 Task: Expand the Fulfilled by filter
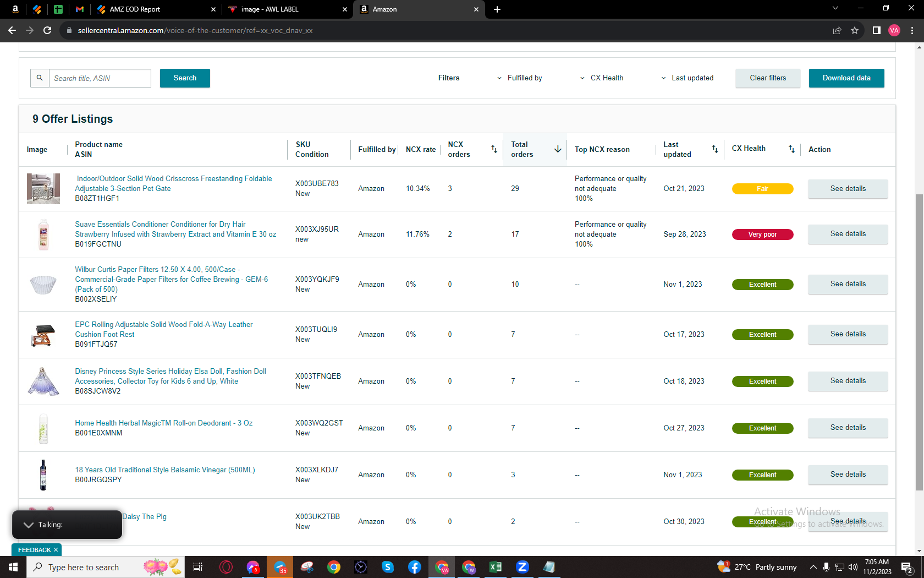519,78
